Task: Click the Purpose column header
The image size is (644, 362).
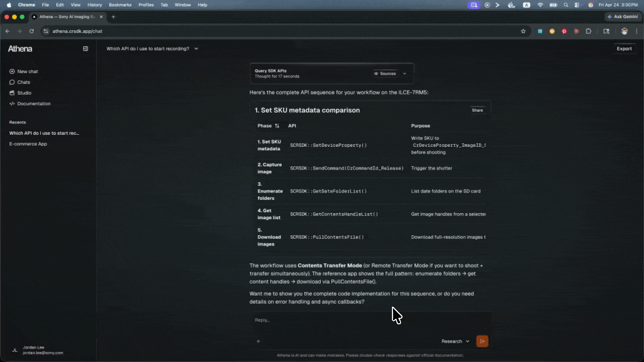Action: point(421,126)
